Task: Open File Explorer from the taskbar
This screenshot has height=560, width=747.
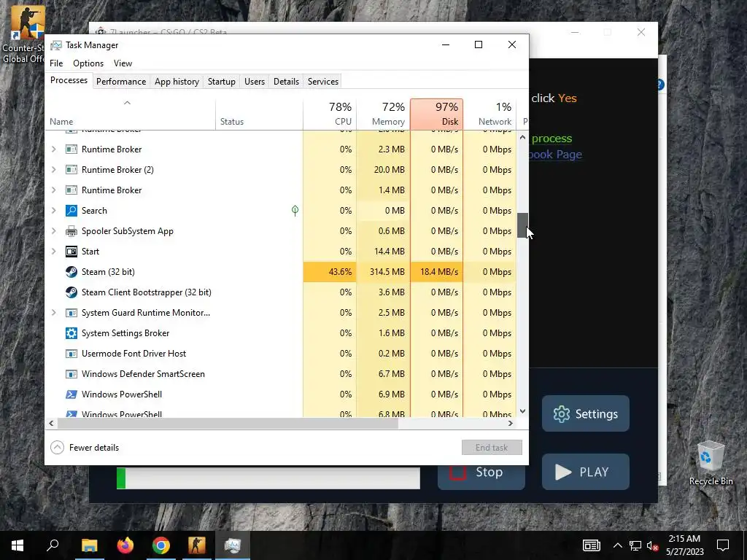Action: [89, 545]
